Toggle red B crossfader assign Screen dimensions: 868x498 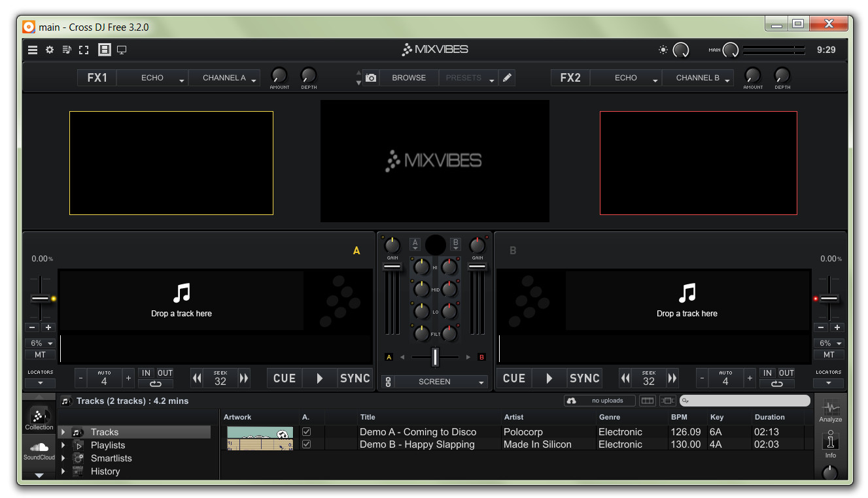[482, 357]
